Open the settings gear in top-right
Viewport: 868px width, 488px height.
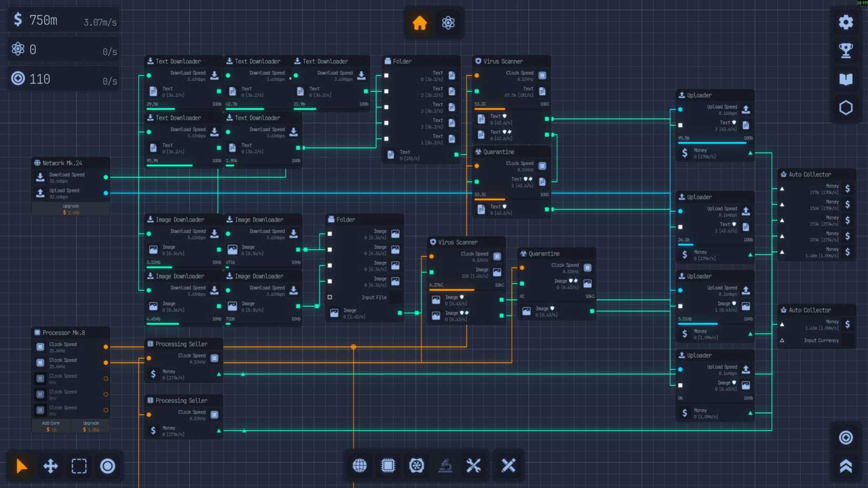tap(845, 22)
